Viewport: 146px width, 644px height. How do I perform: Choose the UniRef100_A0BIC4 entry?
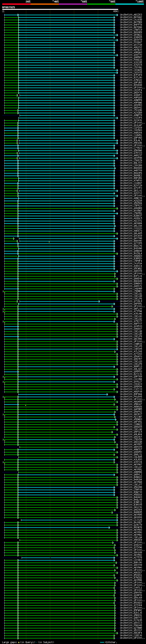point(131,266)
